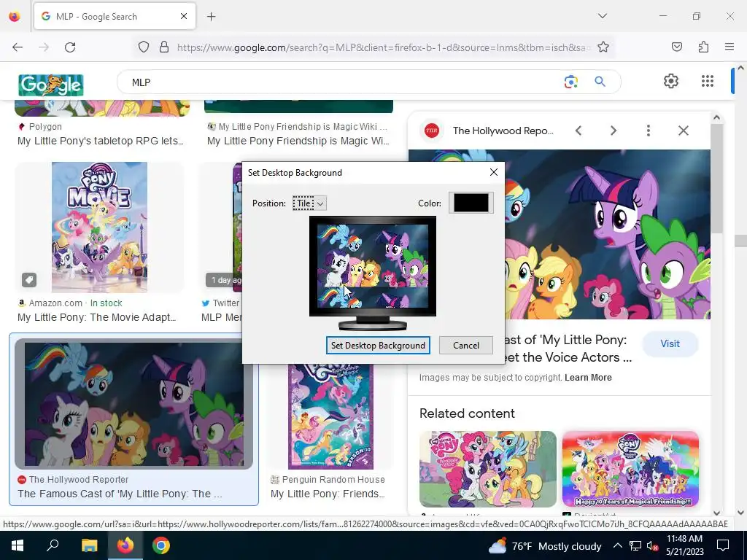Click The Hollywood Repo... panel source name
The height and width of the screenshot is (560, 747).
click(503, 131)
